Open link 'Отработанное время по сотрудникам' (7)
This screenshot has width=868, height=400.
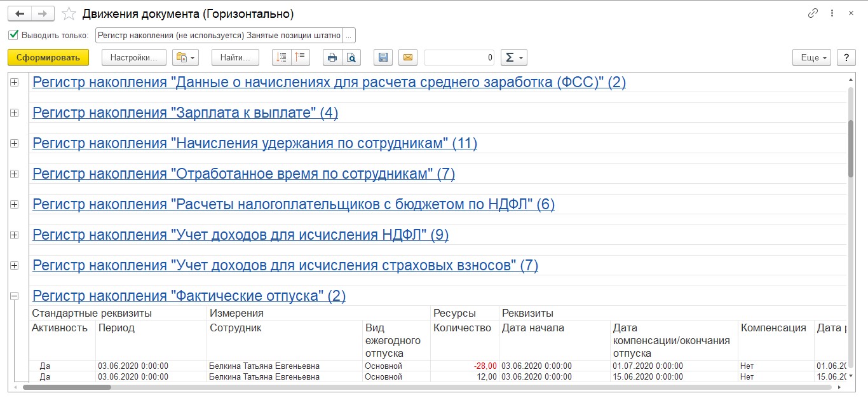[243, 174]
